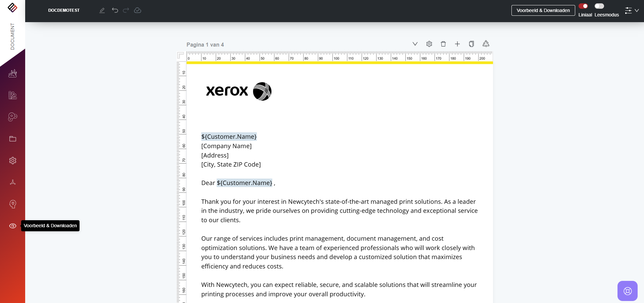The width and height of the screenshot is (644, 303).
Task: Open the help lifebuoy button
Action: click(x=627, y=291)
